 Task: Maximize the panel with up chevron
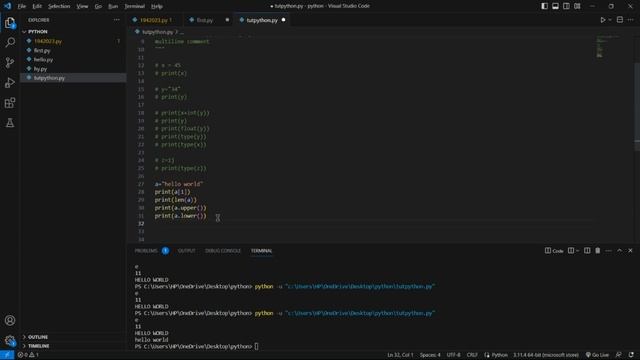[x=620, y=251]
